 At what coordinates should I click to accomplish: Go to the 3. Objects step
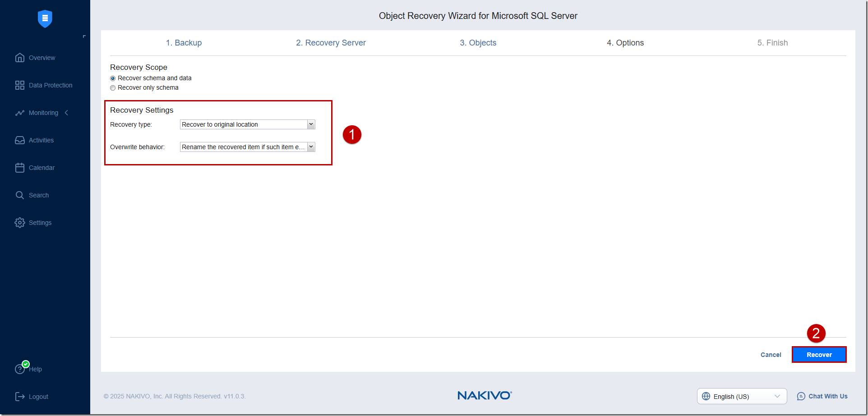(478, 43)
